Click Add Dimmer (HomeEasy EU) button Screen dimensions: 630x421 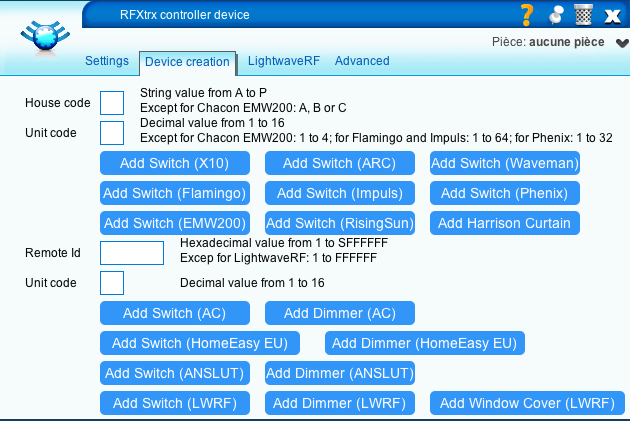[x=425, y=343]
